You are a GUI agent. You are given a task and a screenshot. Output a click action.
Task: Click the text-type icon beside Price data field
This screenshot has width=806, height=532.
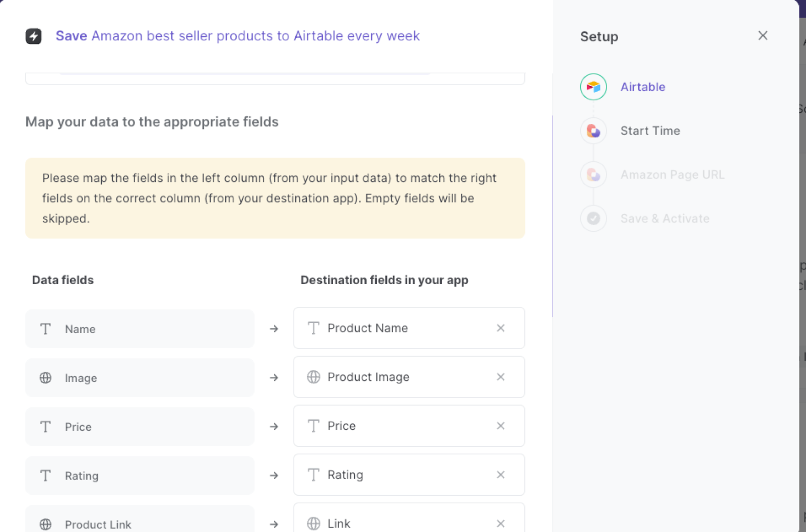tap(45, 426)
